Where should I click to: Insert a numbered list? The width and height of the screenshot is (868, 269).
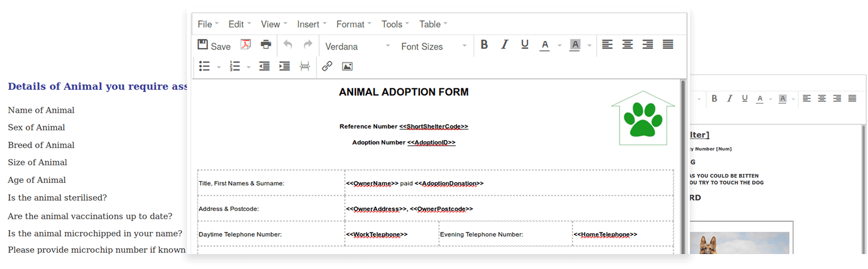[235, 66]
